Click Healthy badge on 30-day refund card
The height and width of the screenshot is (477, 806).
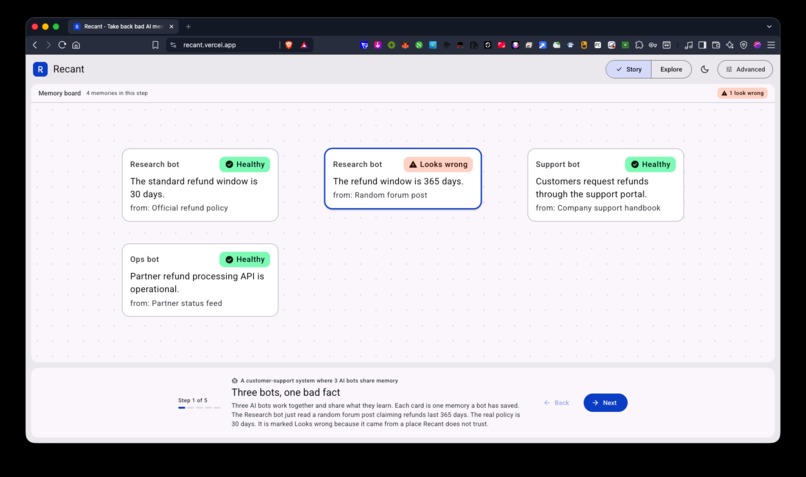point(245,164)
